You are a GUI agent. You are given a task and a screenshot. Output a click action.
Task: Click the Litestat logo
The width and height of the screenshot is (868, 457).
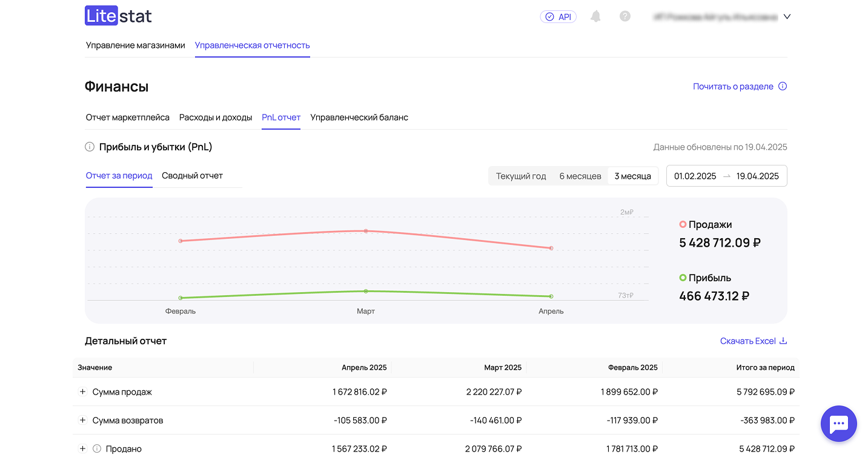point(118,16)
